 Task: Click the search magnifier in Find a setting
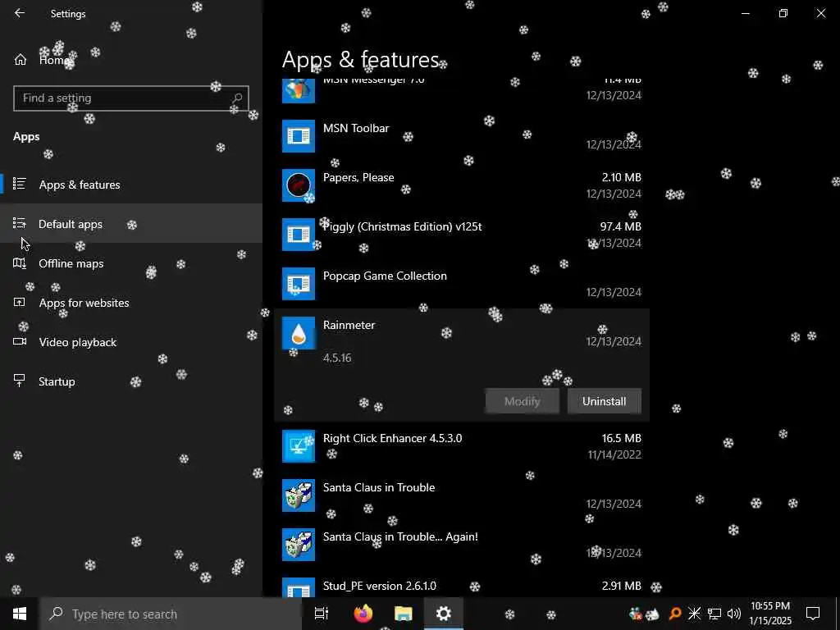click(x=237, y=98)
